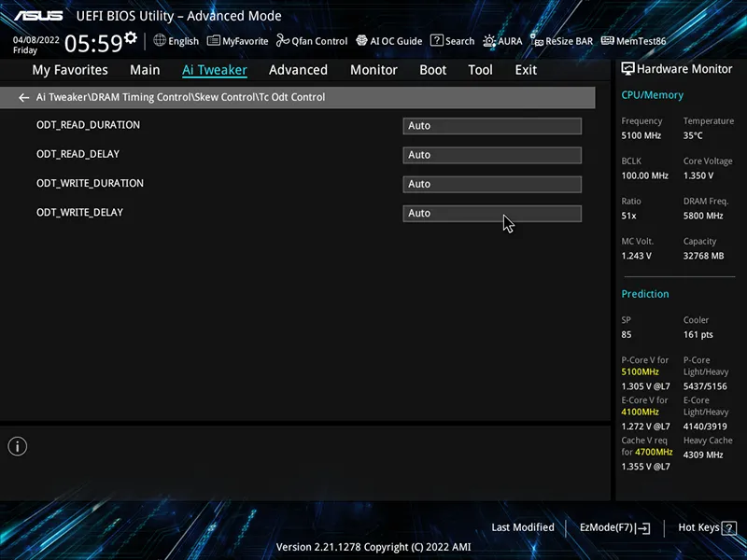Click the ODT_READ_DURATION label
The width and height of the screenshot is (747, 560).
(88, 125)
